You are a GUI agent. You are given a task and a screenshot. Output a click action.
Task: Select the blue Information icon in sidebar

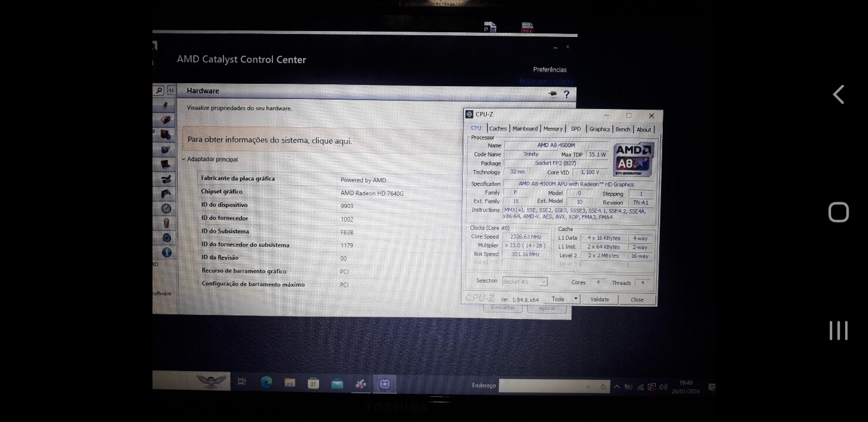pyautogui.click(x=167, y=253)
